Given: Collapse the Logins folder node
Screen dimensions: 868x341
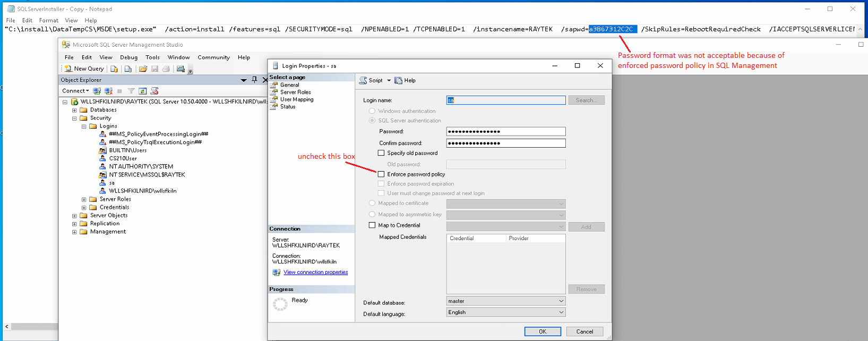Looking at the screenshot, I should click(84, 126).
